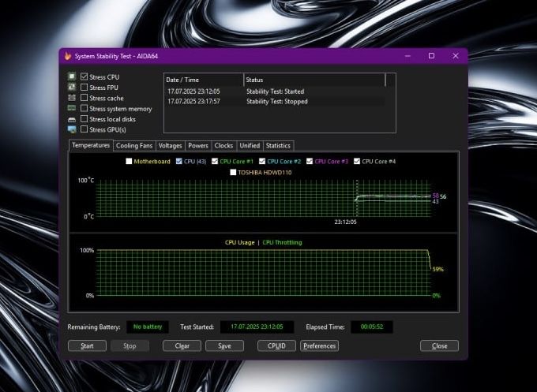Click the CPU chip icon beside Stress CPU

72,77
